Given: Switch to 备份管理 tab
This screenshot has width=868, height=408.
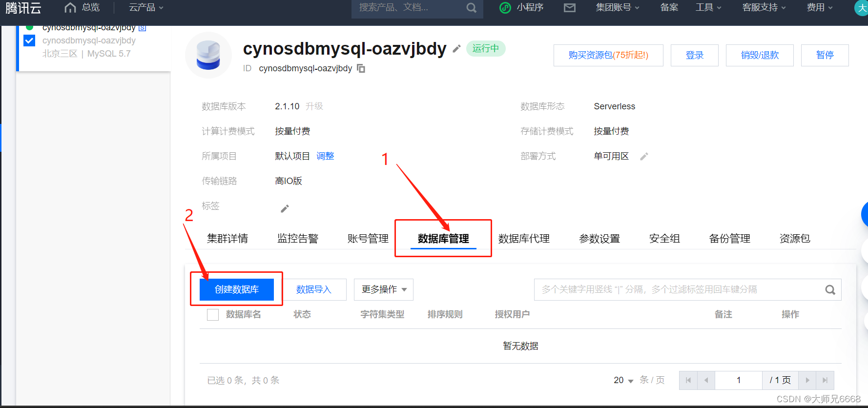Looking at the screenshot, I should (x=730, y=239).
